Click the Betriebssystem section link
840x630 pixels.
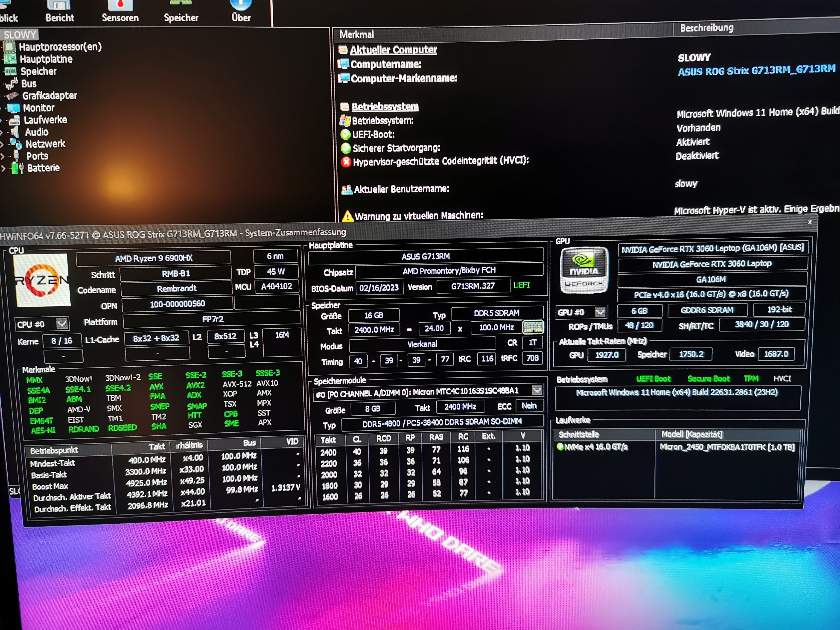[x=385, y=107]
